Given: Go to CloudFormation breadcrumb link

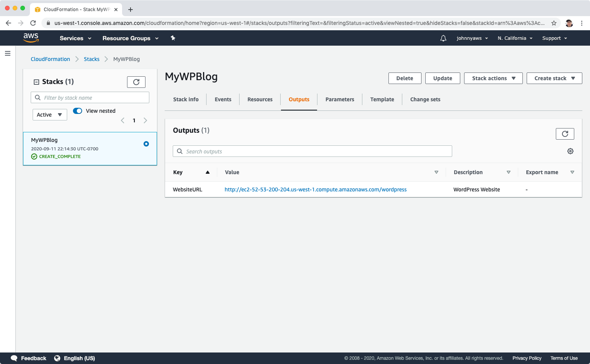Looking at the screenshot, I should (x=50, y=59).
